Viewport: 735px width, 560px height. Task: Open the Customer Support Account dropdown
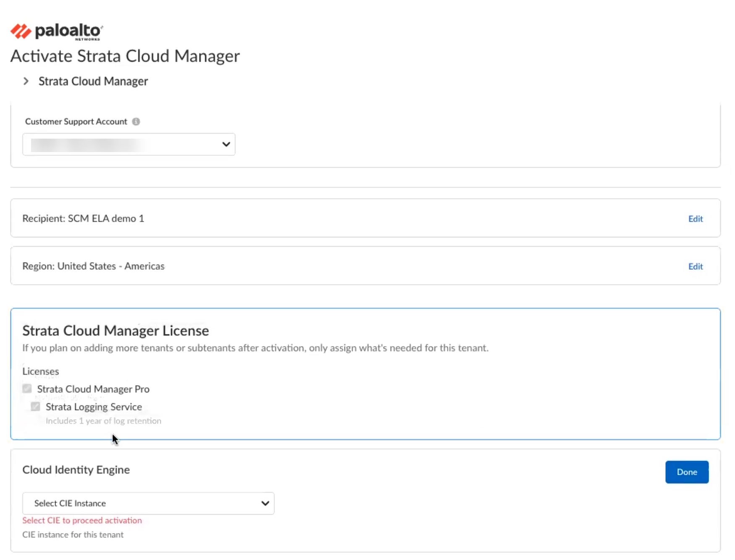click(129, 145)
